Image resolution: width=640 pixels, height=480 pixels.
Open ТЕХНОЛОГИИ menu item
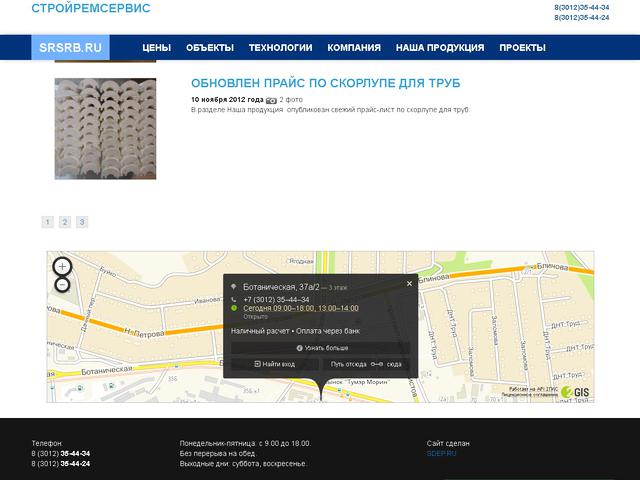[280, 48]
